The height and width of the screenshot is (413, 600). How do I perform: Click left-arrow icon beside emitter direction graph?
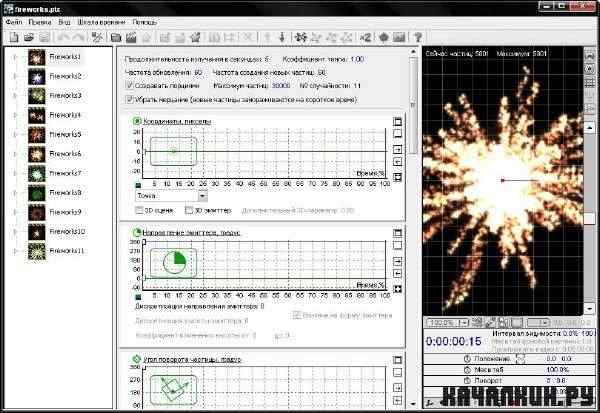[398, 274]
